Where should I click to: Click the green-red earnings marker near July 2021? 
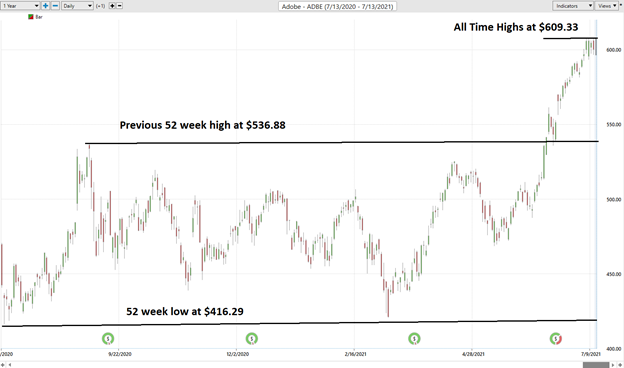click(x=556, y=339)
